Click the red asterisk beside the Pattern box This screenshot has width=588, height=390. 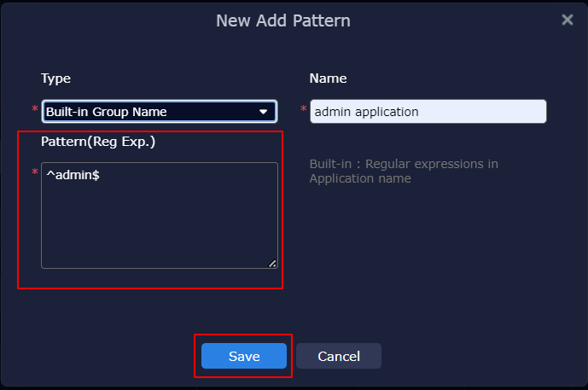pyautogui.click(x=35, y=173)
